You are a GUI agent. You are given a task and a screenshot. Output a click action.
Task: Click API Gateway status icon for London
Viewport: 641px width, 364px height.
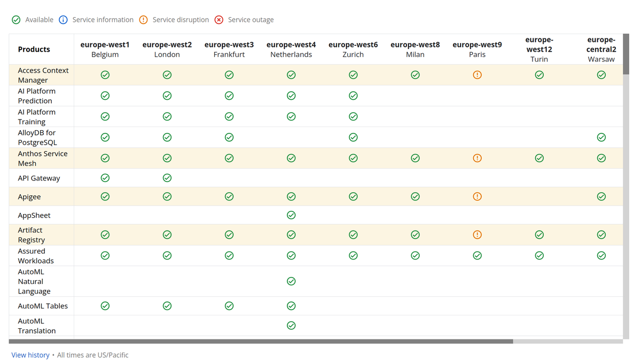(167, 178)
